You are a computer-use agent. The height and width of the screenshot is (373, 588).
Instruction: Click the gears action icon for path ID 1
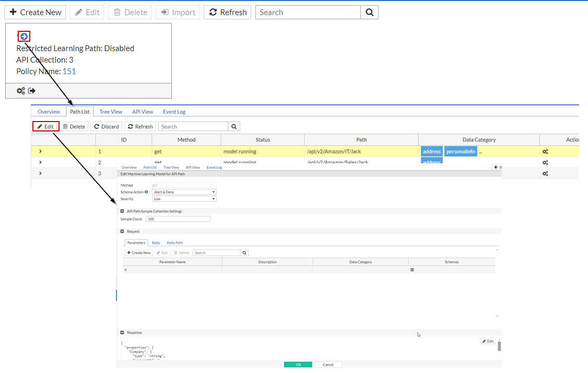545,152
